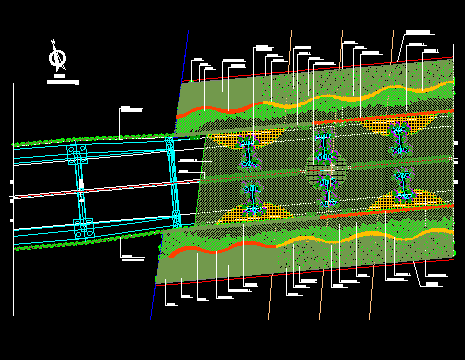Pick the tall white vertical line at far left
The height and width of the screenshot is (361, 465).
coord(13,199)
